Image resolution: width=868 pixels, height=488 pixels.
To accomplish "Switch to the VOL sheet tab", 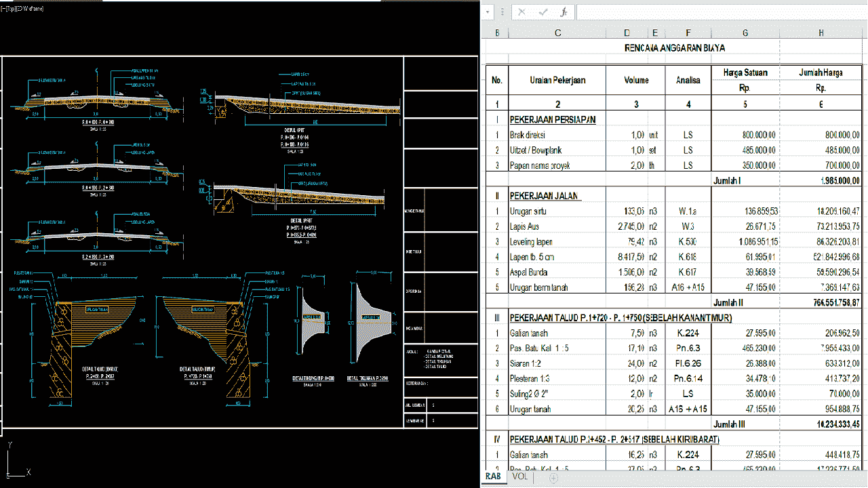I will (520, 476).
